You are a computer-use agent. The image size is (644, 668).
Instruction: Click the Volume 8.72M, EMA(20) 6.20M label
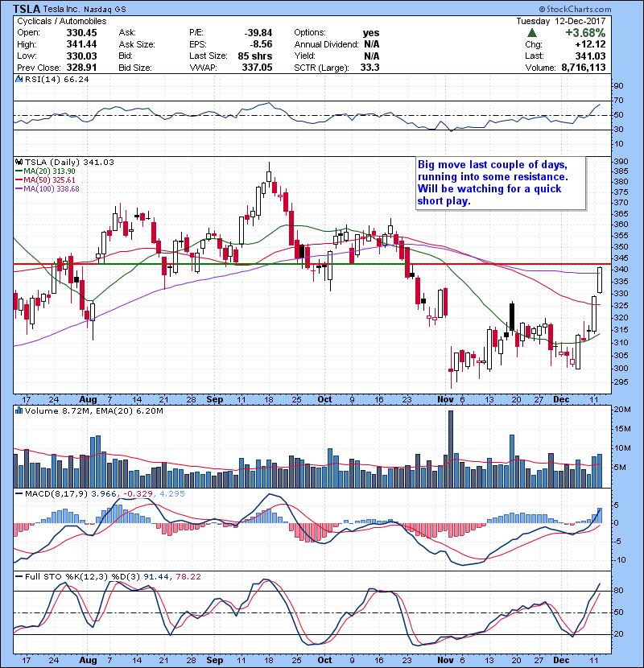[93, 410]
